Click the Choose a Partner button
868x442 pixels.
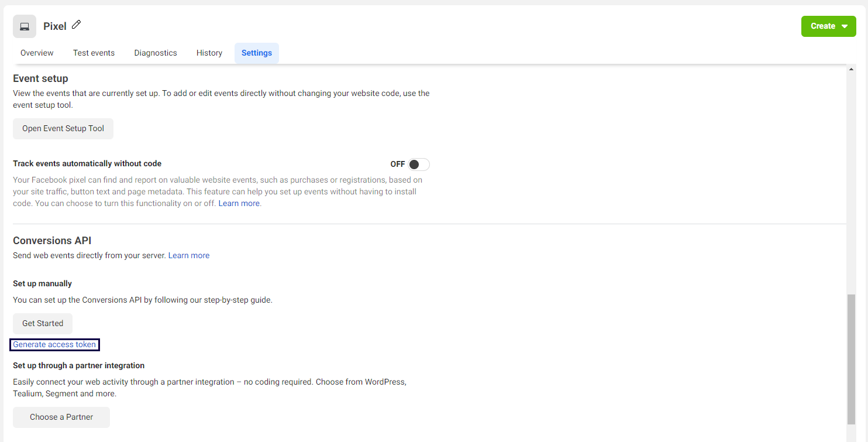tap(61, 417)
